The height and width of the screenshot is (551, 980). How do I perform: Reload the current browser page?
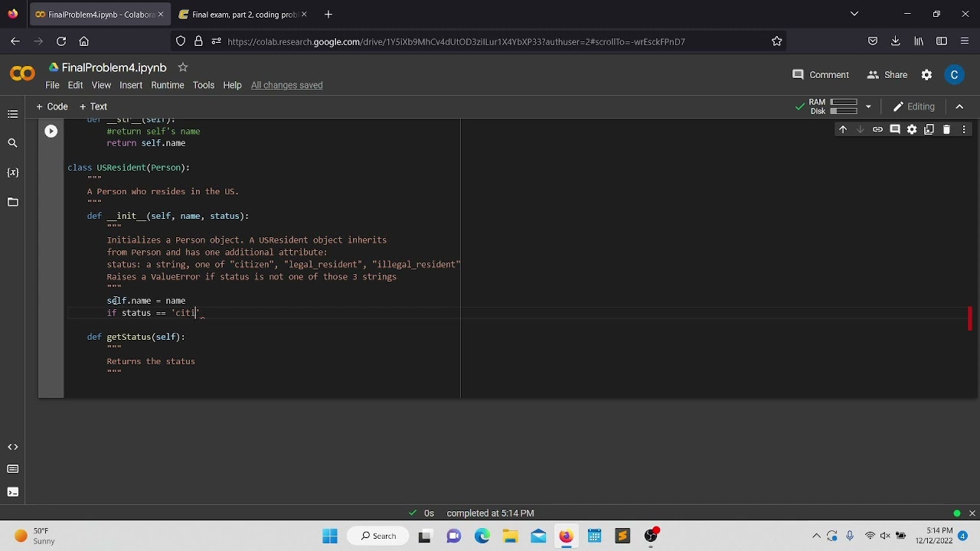(61, 41)
